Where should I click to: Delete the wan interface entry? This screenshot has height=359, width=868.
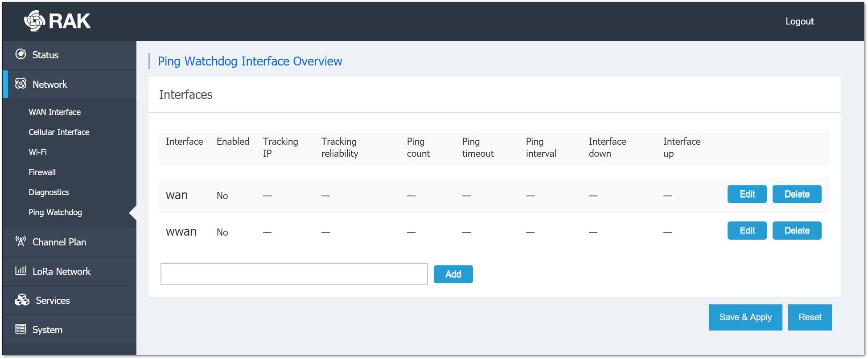(x=797, y=194)
